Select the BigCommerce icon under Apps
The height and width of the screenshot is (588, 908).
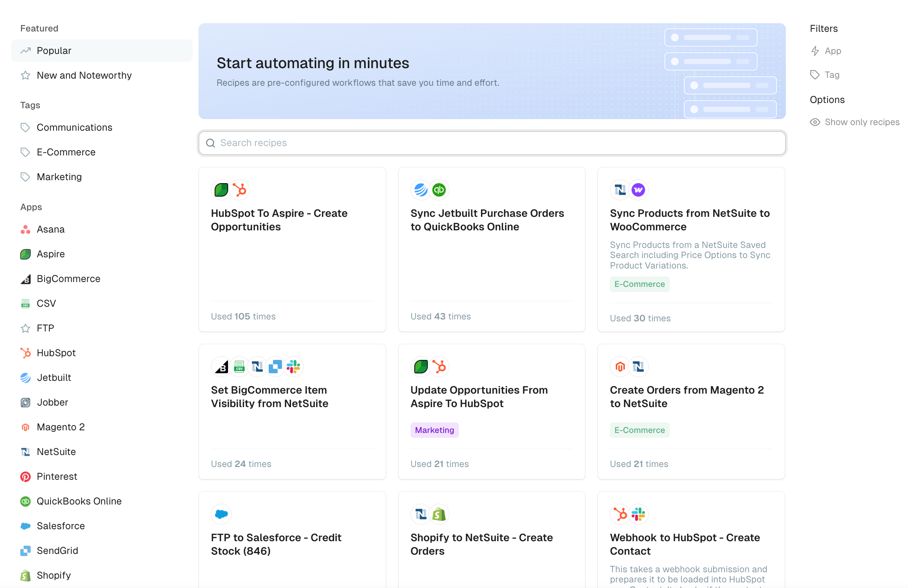pyautogui.click(x=25, y=279)
